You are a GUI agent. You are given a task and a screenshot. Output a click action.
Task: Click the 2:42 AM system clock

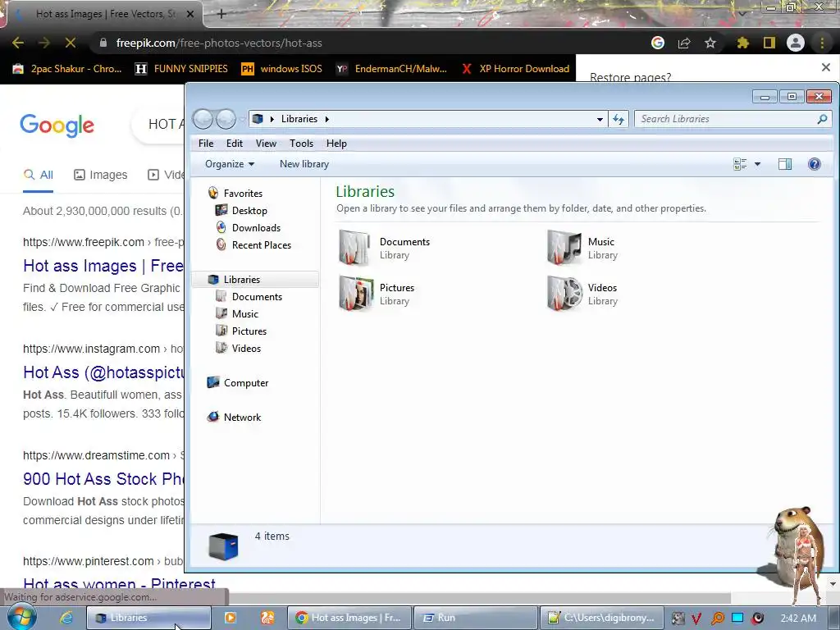[798, 619]
